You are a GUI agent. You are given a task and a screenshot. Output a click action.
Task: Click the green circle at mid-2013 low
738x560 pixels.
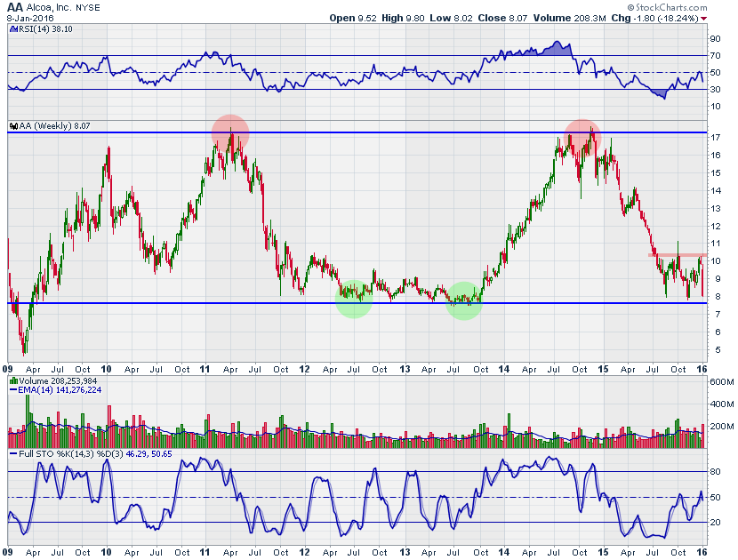click(x=464, y=300)
